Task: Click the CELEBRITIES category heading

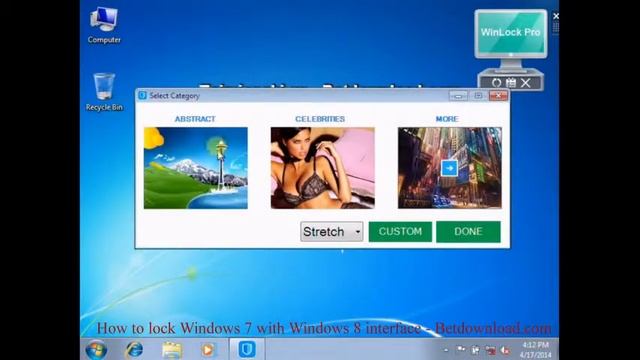Action: [320, 119]
